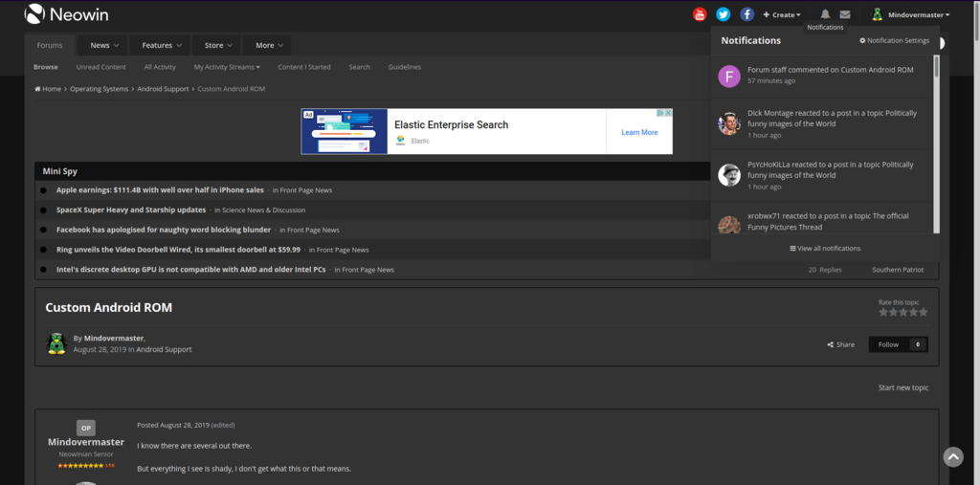Open Neowin YouTube channel icon
The height and width of the screenshot is (485, 980).
[700, 14]
